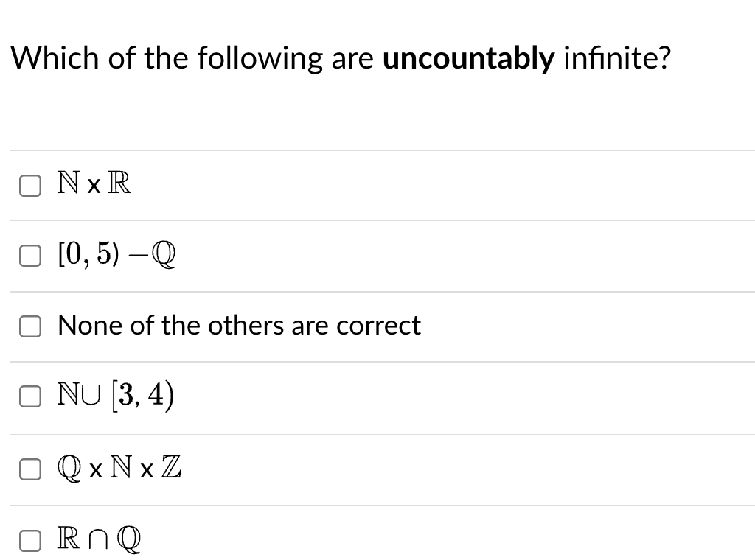Image resolution: width=755 pixels, height=560 pixels.
Task: Tick the last answer checkbox
Action: (29, 540)
